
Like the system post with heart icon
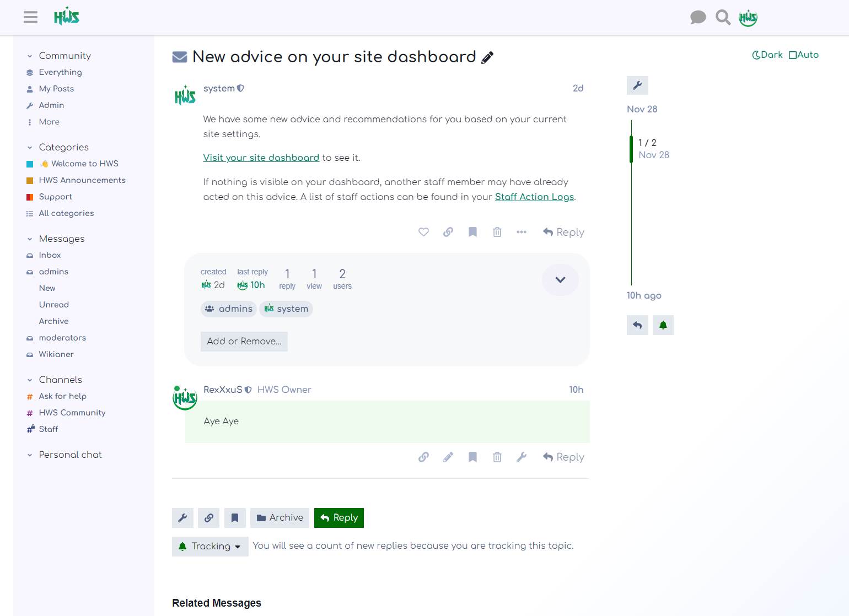click(x=423, y=232)
